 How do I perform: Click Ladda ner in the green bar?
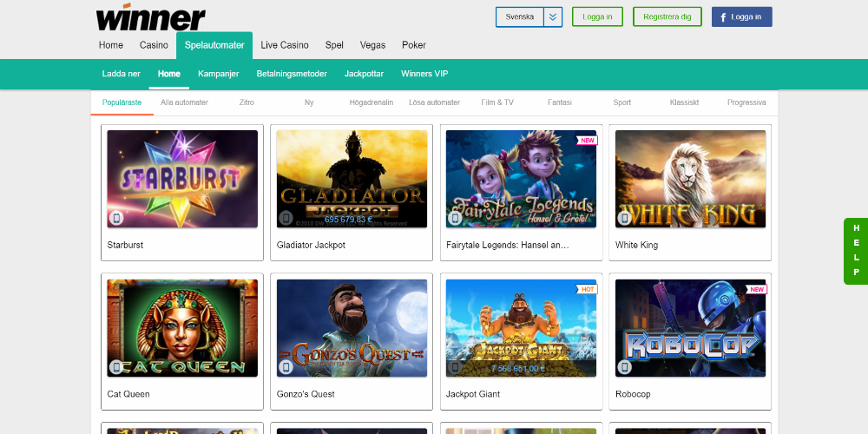[122, 74]
